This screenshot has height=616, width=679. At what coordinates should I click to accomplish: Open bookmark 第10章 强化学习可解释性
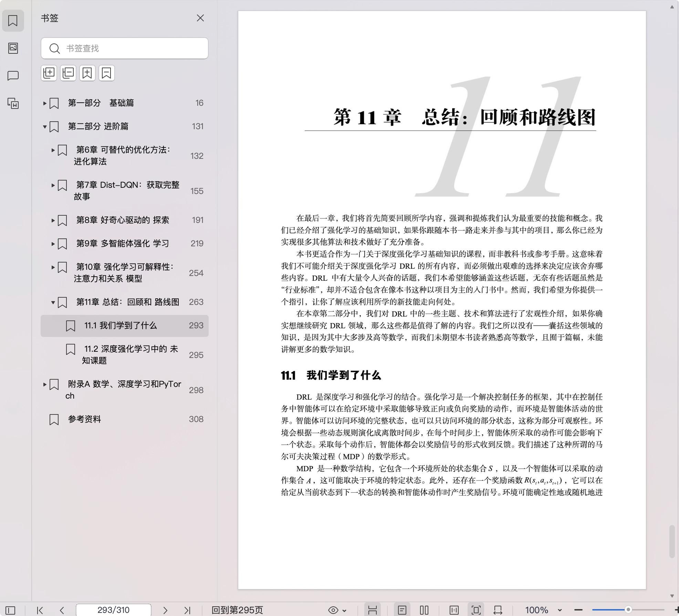(124, 273)
